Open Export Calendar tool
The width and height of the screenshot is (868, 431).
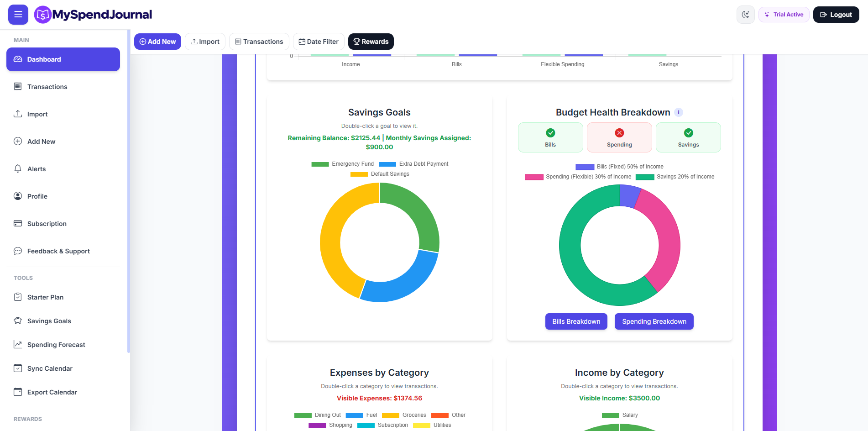tap(63, 392)
